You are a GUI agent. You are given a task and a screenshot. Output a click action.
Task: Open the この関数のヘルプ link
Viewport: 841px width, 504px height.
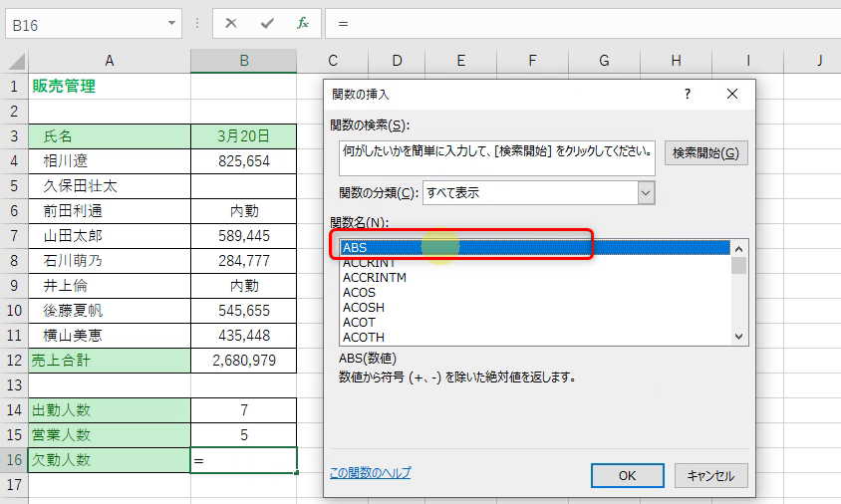370,473
